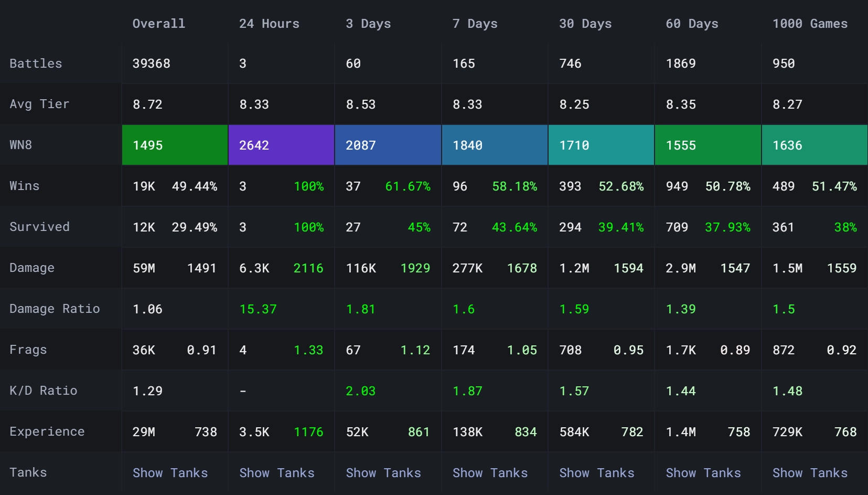Click 24 Hours frags average 1.33
This screenshot has height=495, width=868.
click(x=308, y=350)
